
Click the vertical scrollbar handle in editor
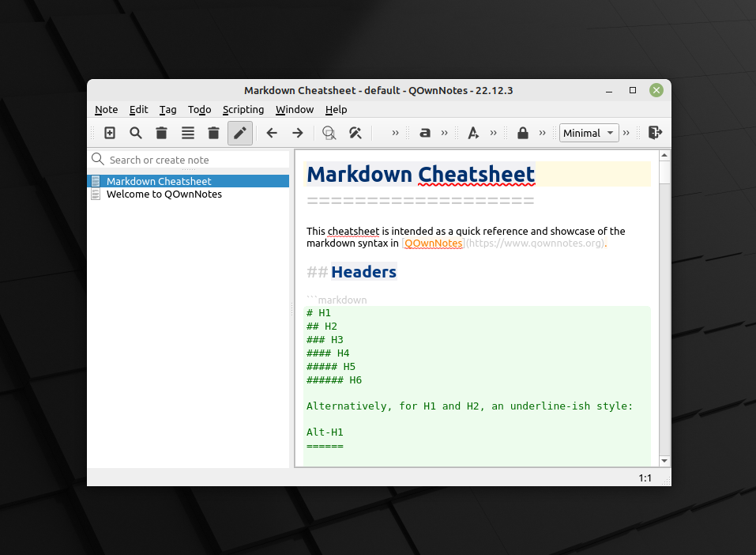pyautogui.click(x=664, y=172)
